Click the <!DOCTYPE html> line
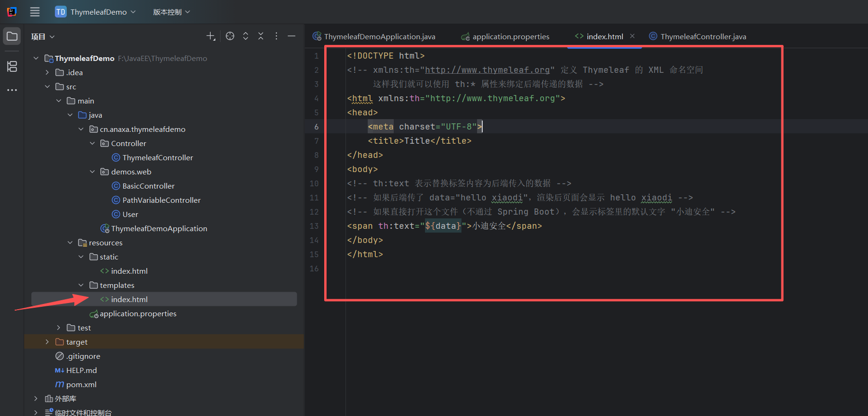Screen dimensions: 868x416 pos(386,56)
